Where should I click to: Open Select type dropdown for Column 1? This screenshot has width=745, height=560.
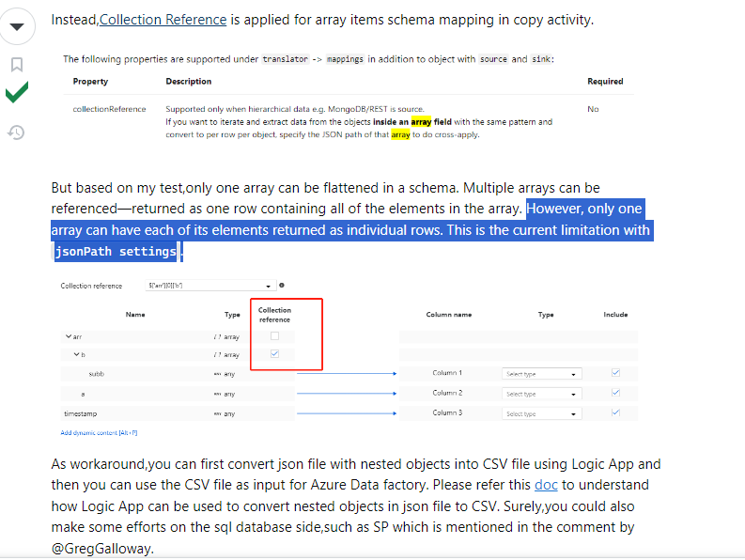tap(542, 374)
